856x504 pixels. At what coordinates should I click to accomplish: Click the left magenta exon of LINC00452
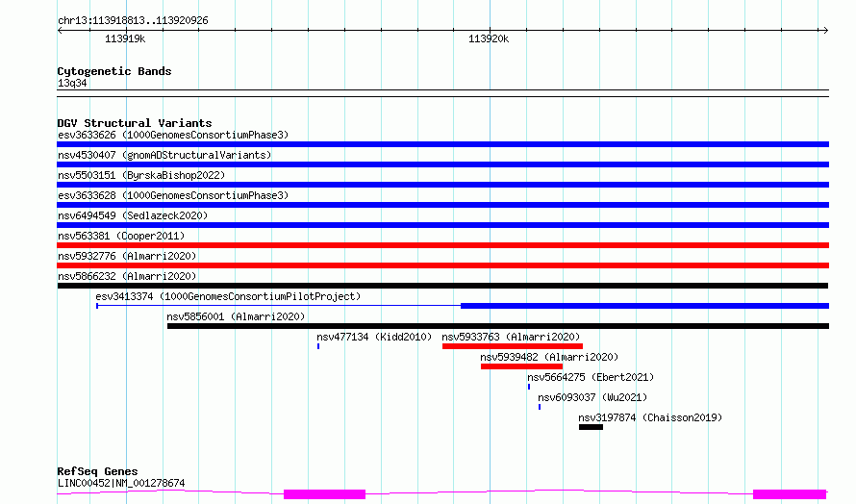(x=324, y=494)
